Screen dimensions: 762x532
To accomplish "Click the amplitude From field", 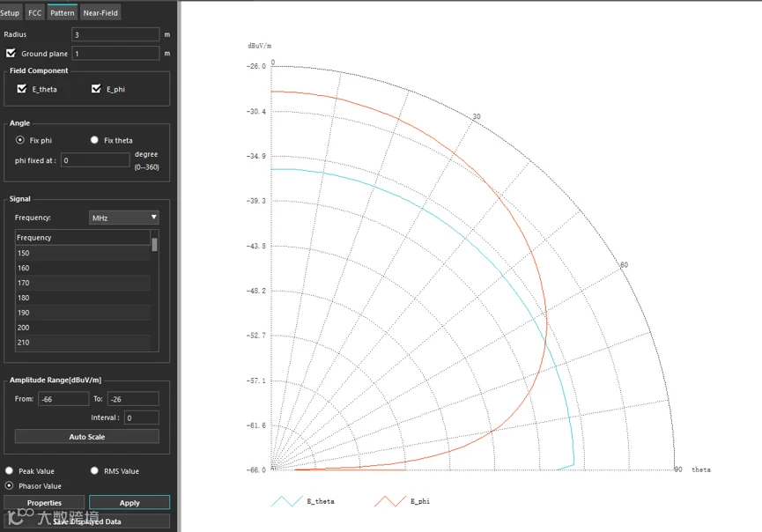I will (x=63, y=399).
